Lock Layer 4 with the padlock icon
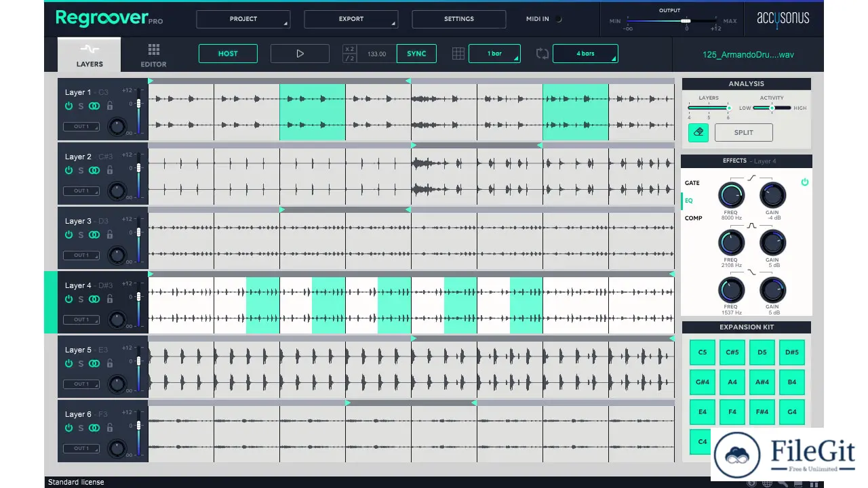This screenshot has height=488, width=868. [x=109, y=299]
